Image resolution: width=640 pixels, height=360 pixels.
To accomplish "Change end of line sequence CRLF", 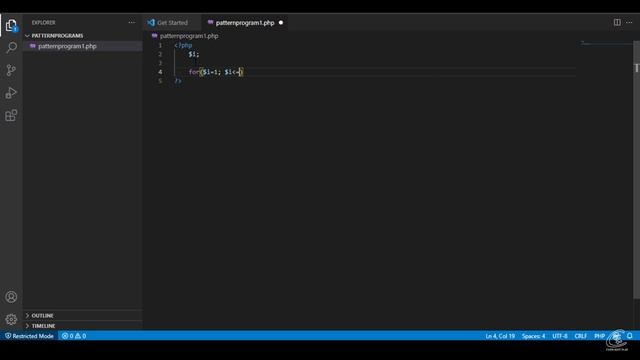I will (580, 336).
